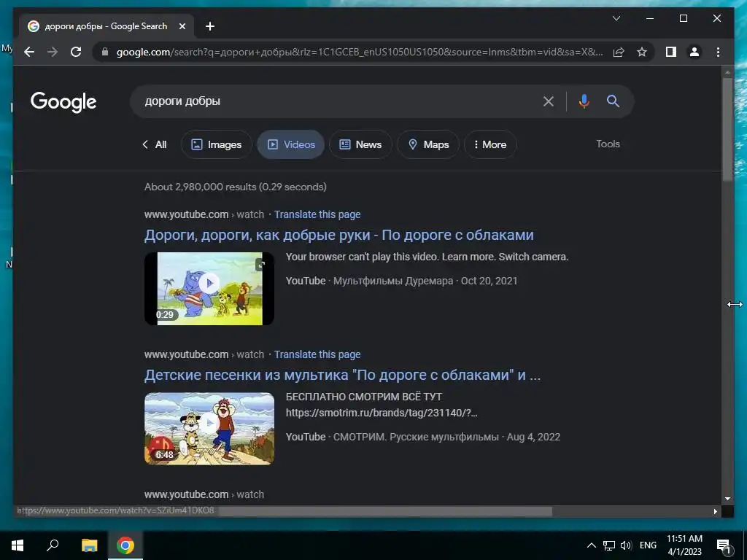Go to the Google homepage via the logo
Viewport: 747px width, 560px height.
(63, 102)
